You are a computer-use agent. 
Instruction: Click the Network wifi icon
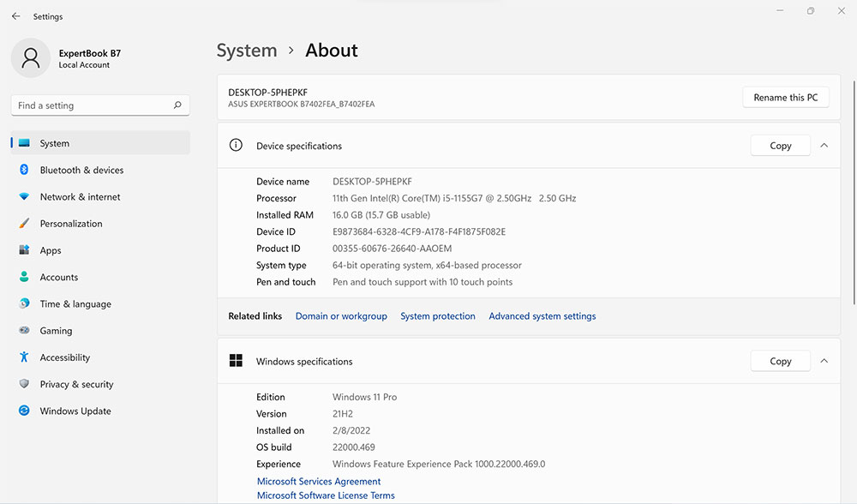click(24, 196)
